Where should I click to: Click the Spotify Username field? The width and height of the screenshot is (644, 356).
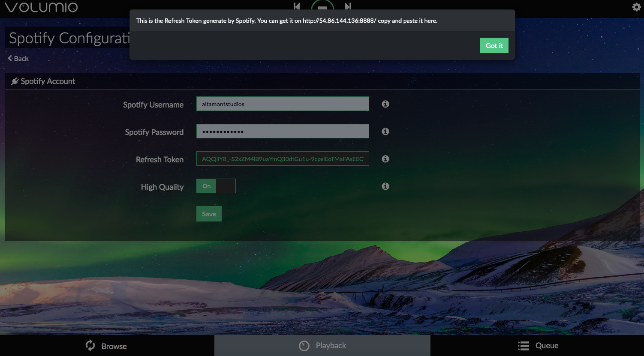click(x=283, y=104)
